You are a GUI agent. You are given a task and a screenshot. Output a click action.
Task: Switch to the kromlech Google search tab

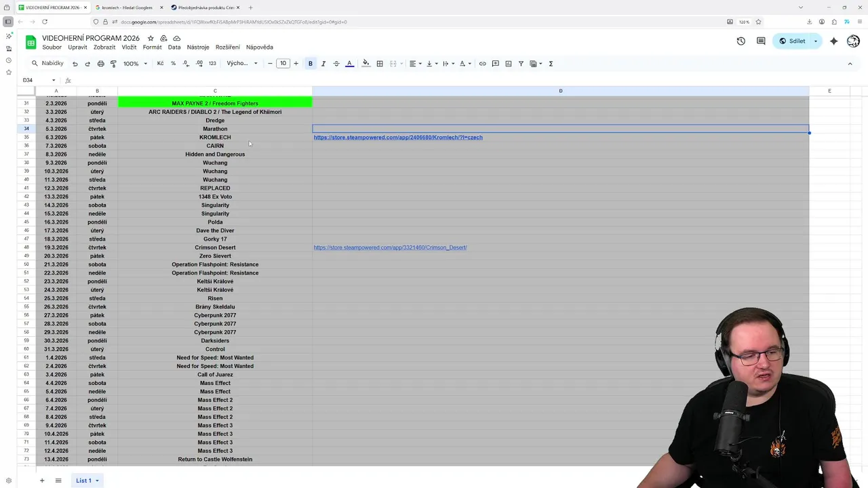[127, 7]
